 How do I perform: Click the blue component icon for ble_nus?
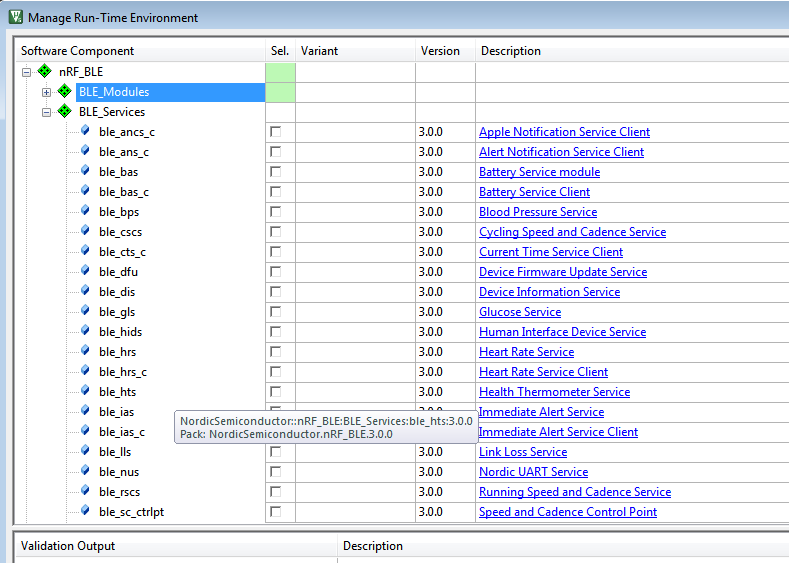85,471
